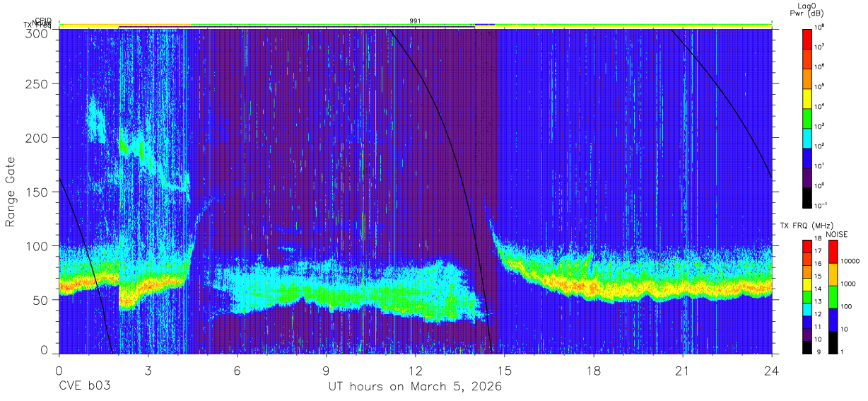This screenshot has width=868, height=401.
Task: Click the Lag0 Pwr scale label for ten to the fourth
Action: [821, 106]
